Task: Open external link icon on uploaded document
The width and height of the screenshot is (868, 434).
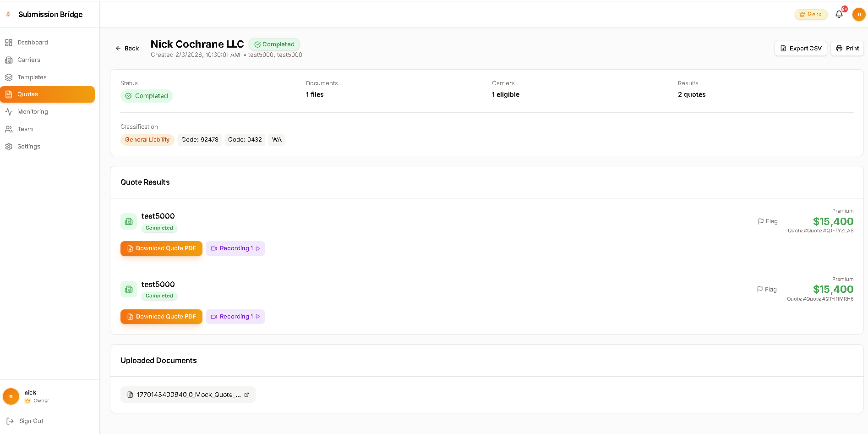Action: click(246, 395)
